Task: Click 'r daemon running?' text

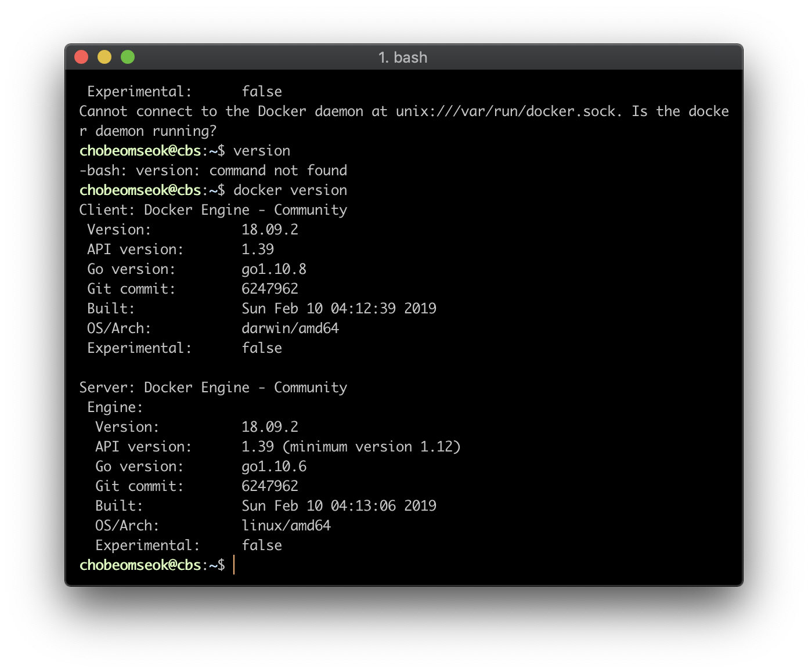Action: pyautogui.click(x=147, y=131)
